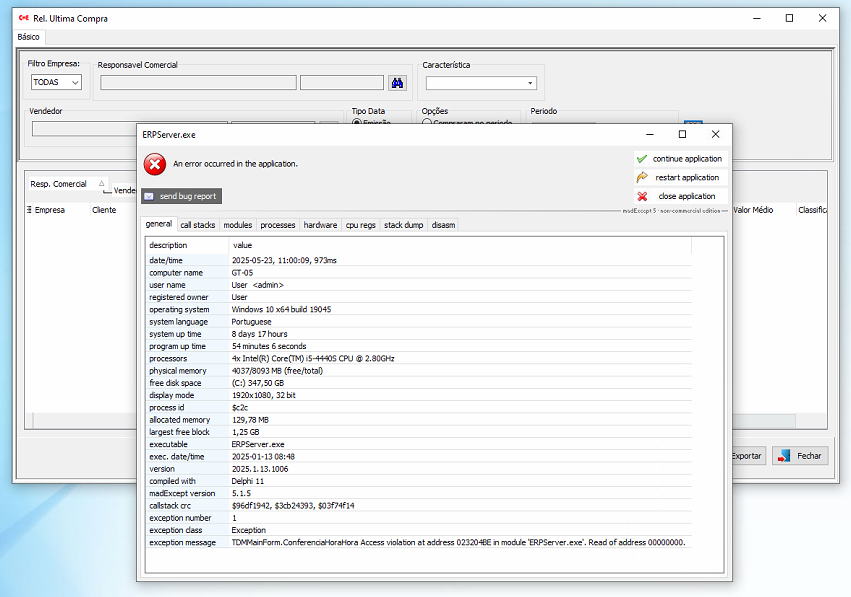This screenshot has width=851, height=597.
Task: Click the binoculars search icon
Action: [x=397, y=83]
